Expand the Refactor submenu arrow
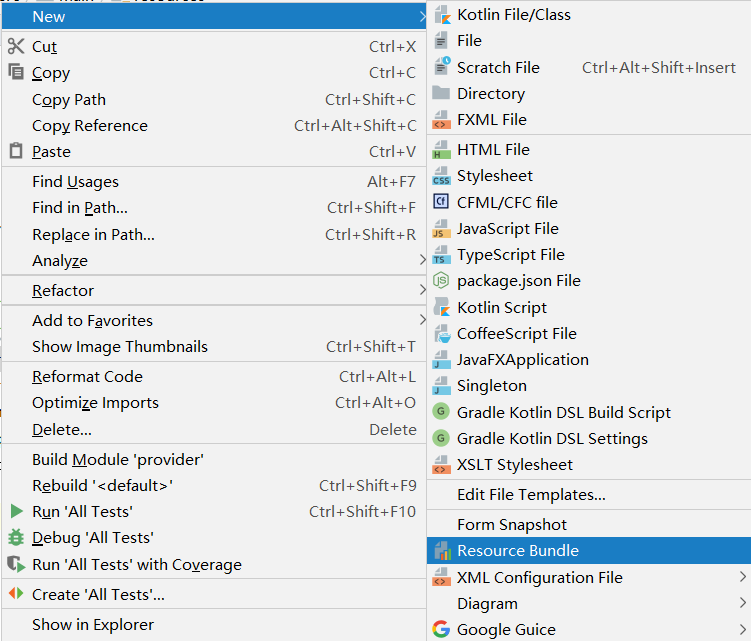The height and width of the screenshot is (641, 751). click(x=422, y=290)
